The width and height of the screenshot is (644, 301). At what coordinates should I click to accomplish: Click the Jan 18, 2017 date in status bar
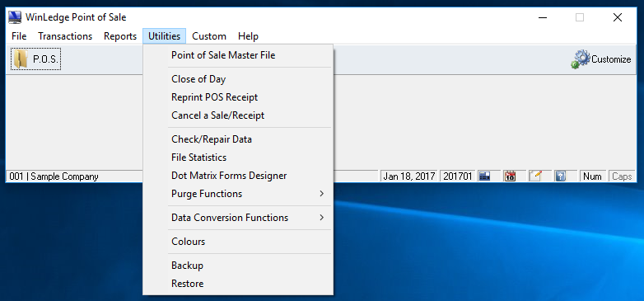pos(409,176)
